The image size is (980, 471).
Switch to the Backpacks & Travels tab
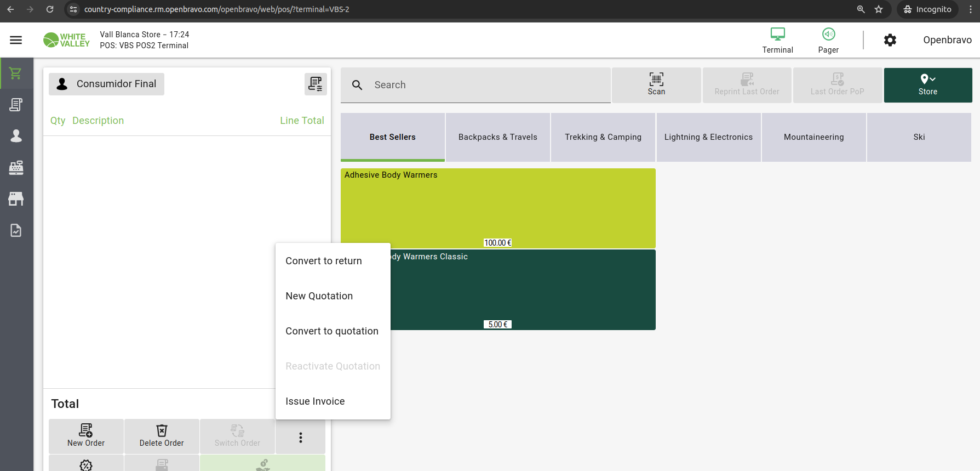497,137
